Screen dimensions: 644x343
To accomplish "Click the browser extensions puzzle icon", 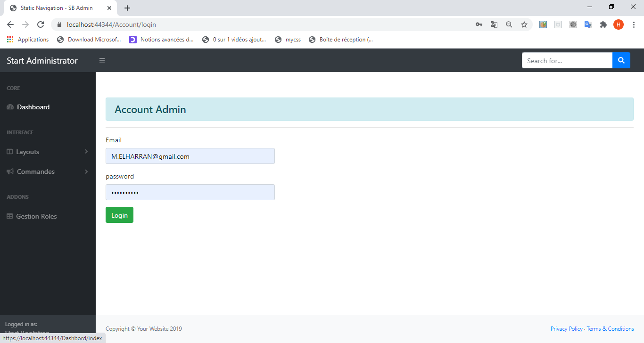I will click(x=603, y=24).
